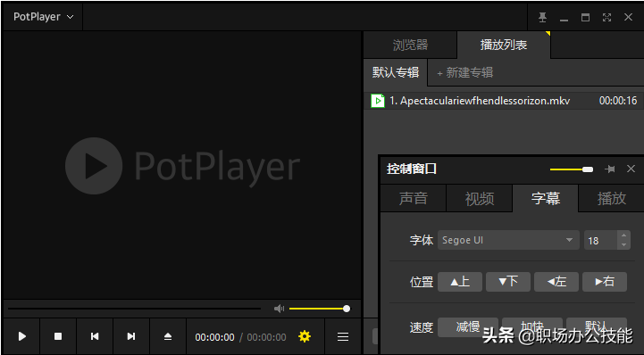Create a new album with 新建专辑
The height and width of the screenshot is (355, 644).
(x=465, y=73)
